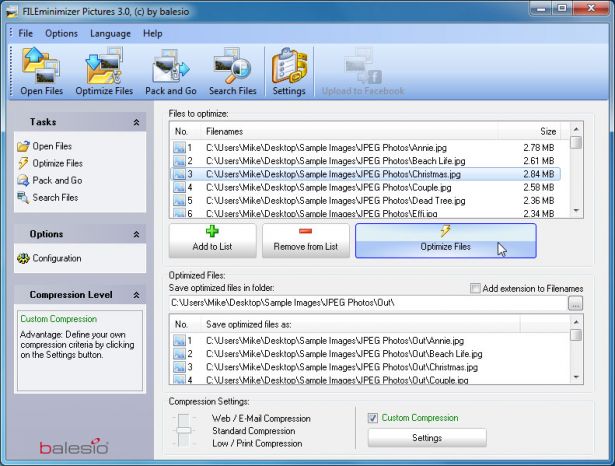Click the compression level slider handle
This screenshot has width=615, height=466.
tap(183, 430)
